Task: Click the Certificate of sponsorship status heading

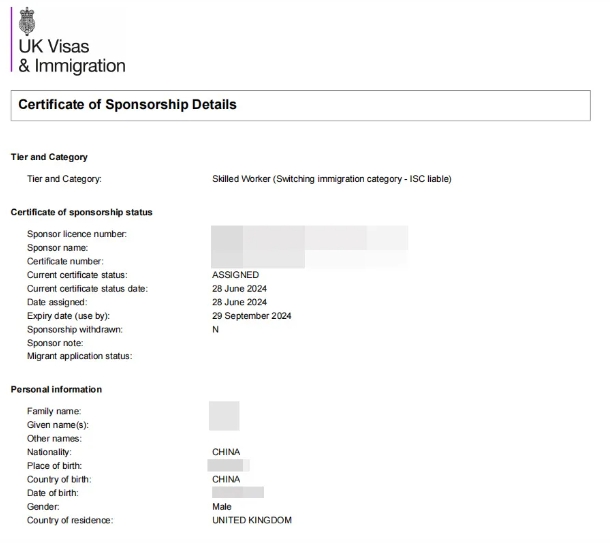Action: (x=81, y=212)
